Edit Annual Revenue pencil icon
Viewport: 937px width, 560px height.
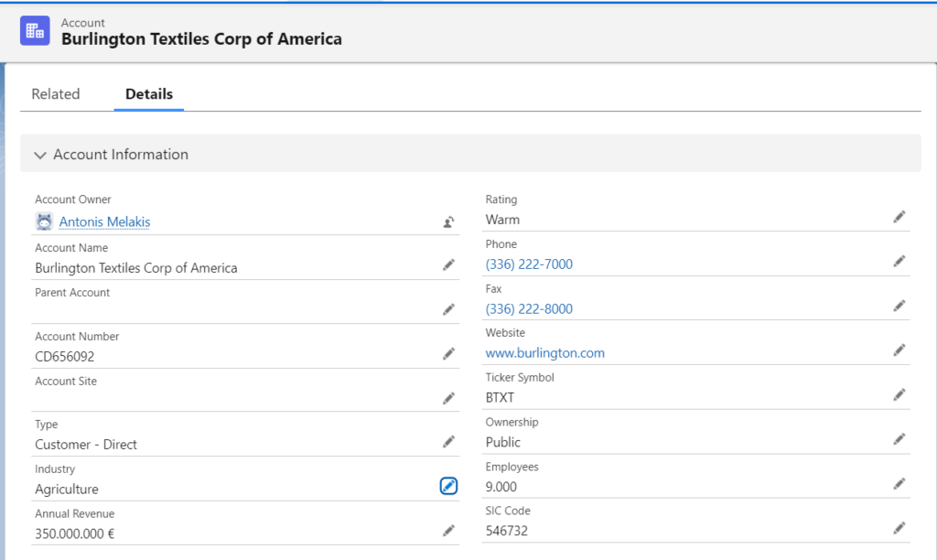click(448, 531)
